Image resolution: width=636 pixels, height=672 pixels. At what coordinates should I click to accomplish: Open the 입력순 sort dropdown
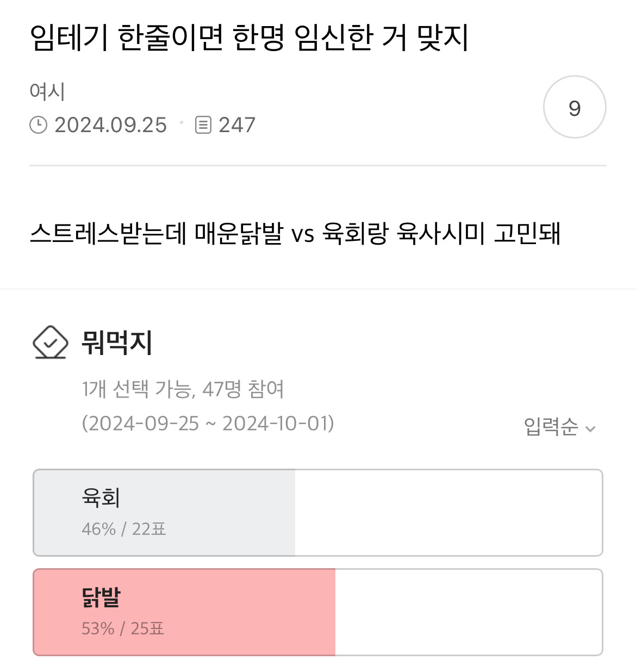pos(560,427)
